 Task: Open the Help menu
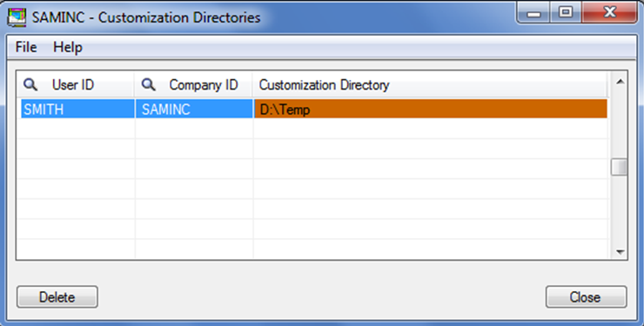click(68, 47)
